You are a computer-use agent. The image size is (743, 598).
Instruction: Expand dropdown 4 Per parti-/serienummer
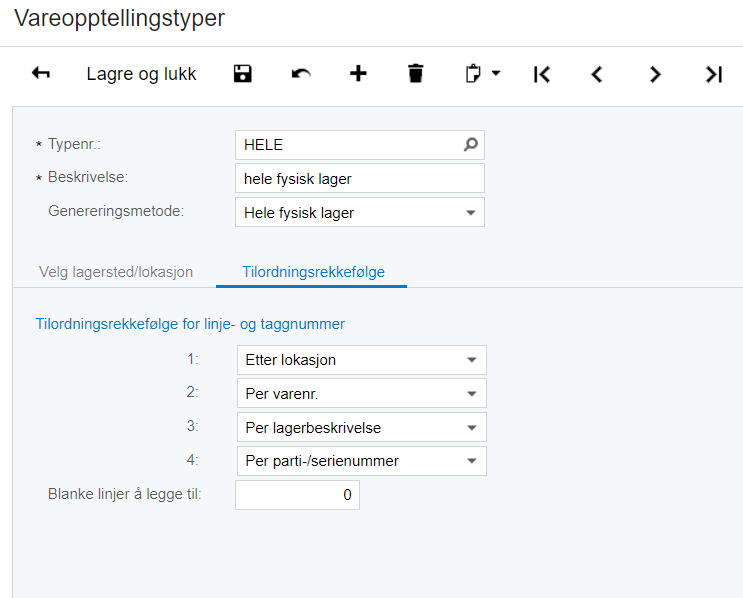(362, 461)
